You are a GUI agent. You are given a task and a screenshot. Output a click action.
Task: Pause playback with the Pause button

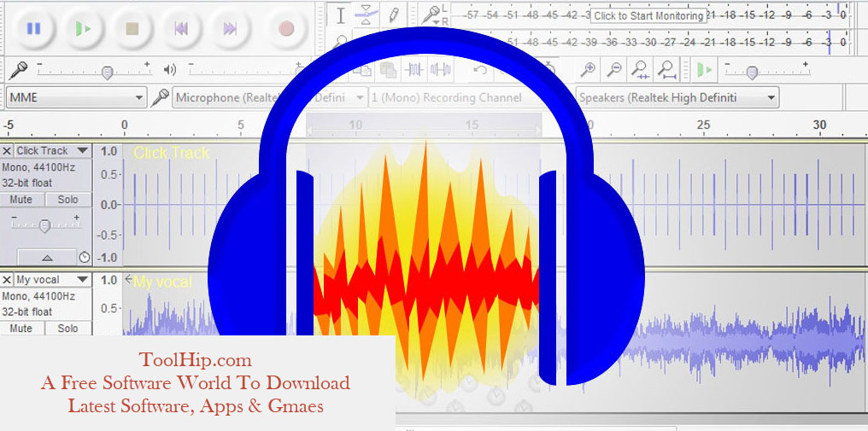[34, 29]
